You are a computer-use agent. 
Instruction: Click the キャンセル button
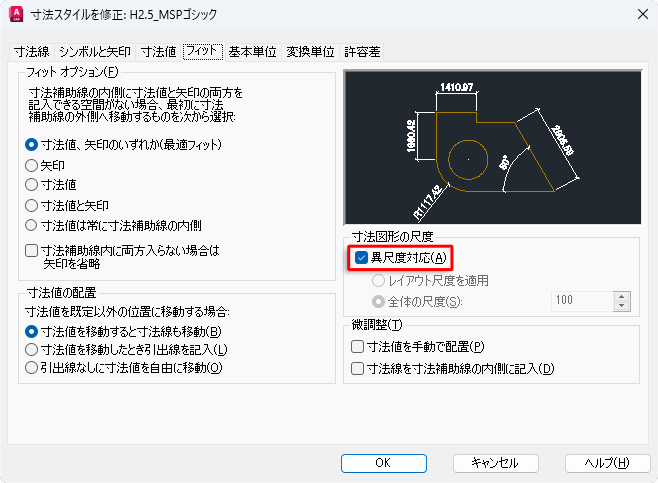(496, 463)
